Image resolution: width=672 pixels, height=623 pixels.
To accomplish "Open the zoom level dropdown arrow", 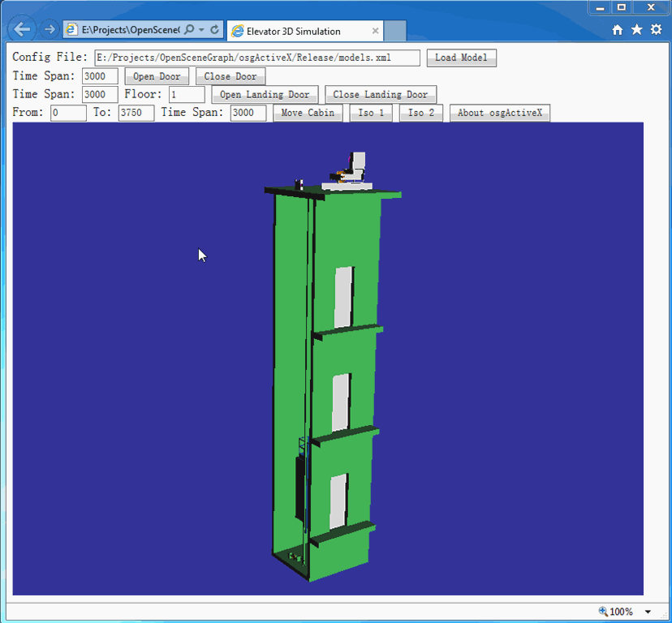I will (648, 612).
